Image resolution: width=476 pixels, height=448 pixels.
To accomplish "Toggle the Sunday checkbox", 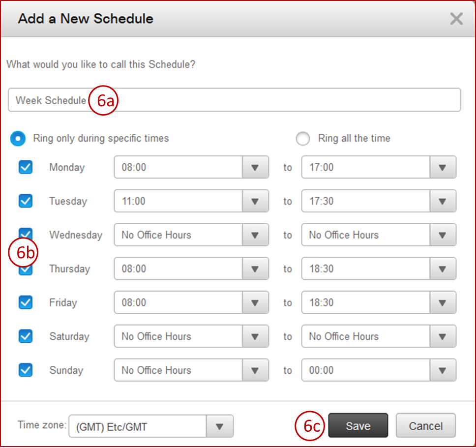I will [26, 370].
